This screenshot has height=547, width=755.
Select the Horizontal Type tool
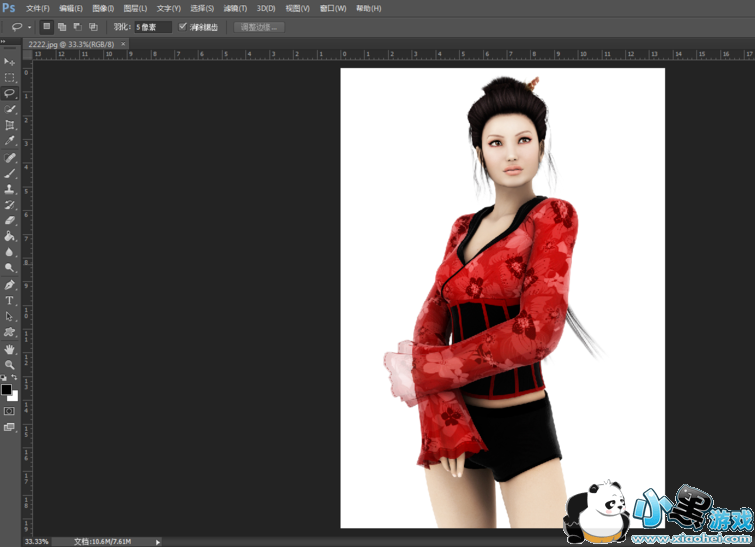pyautogui.click(x=10, y=300)
